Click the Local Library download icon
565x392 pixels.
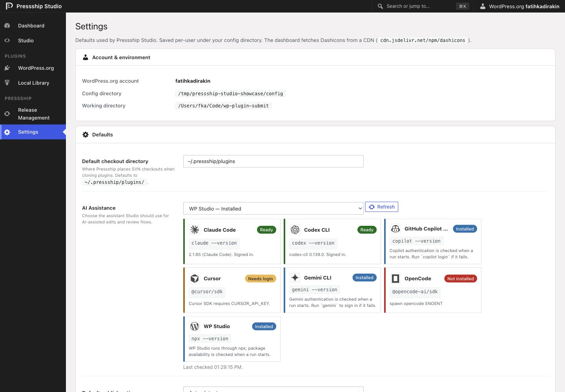[7, 83]
